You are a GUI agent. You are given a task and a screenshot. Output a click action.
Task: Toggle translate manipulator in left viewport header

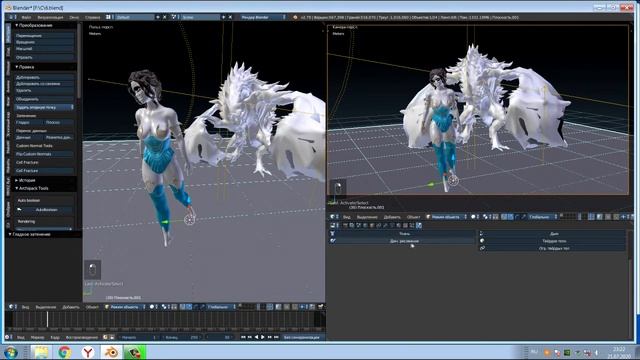(x=189, y=307)
